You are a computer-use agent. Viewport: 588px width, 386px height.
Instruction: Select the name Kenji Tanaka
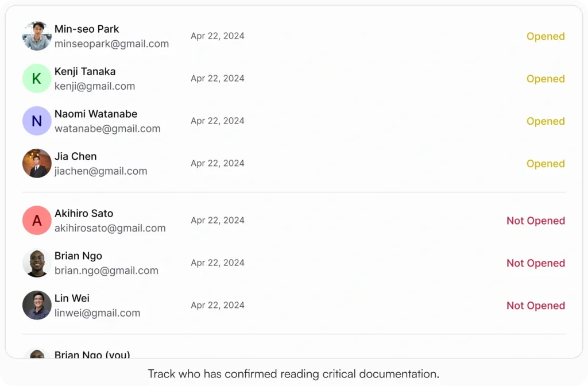tap(85, 71)
